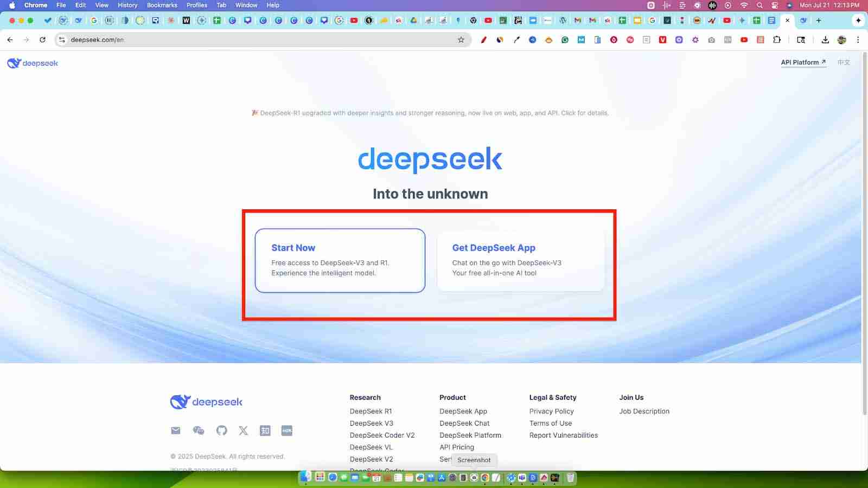Click the Wi-Fi status icon

(744, 5)
